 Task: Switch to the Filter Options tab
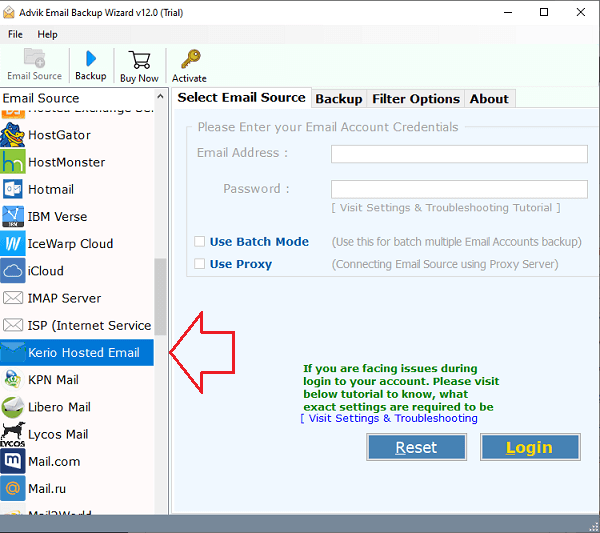tap(416, 99)
